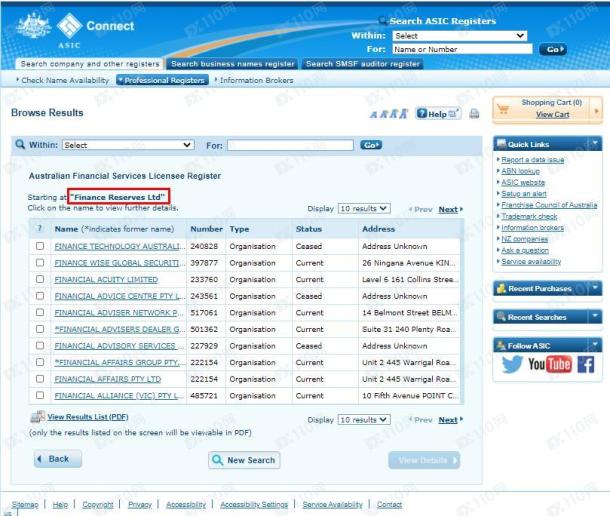The image size is (610, 516).
Task: Open View Cart link
Action: (x=552, y=114)
